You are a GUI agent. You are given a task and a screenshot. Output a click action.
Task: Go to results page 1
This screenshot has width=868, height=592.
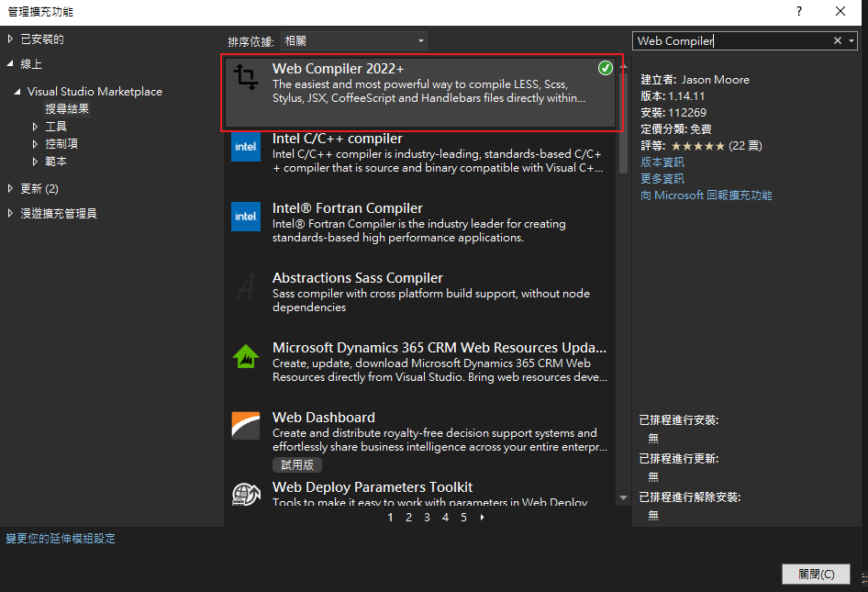390,518
